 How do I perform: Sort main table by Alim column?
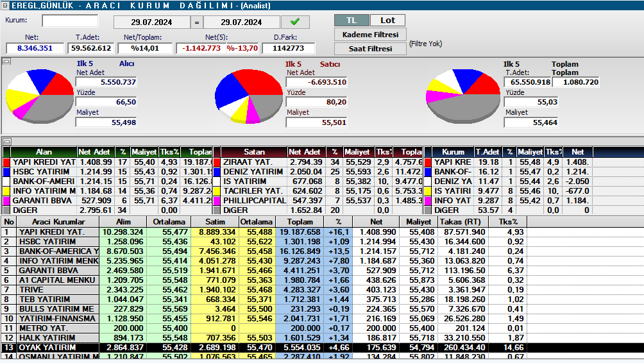(x=123, y=222)
